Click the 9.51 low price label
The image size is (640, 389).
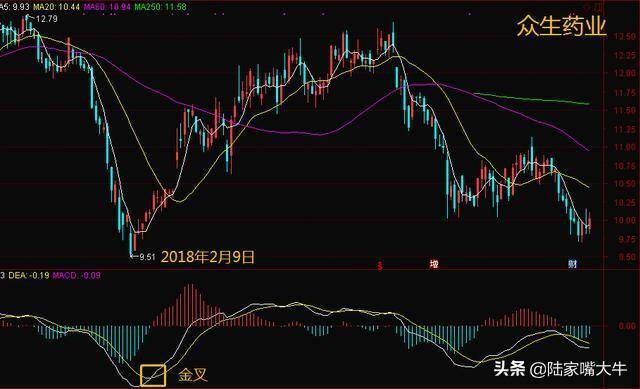[147, 257]
